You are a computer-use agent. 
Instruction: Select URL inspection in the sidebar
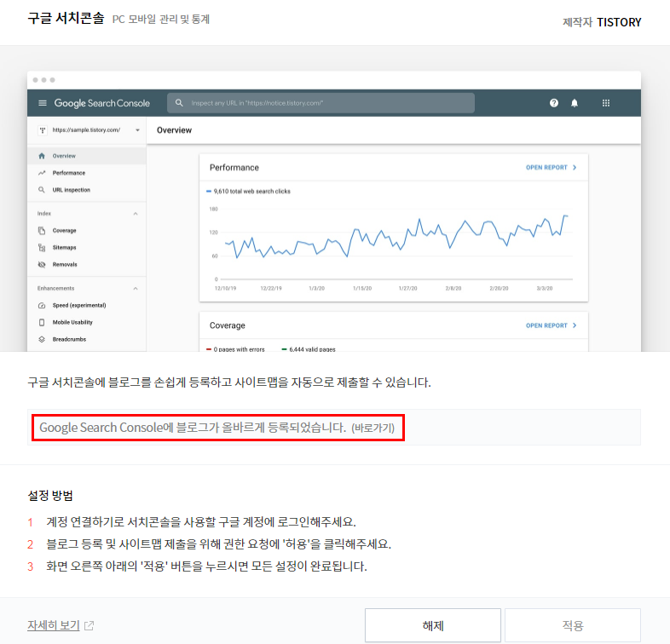coord(87,190)
